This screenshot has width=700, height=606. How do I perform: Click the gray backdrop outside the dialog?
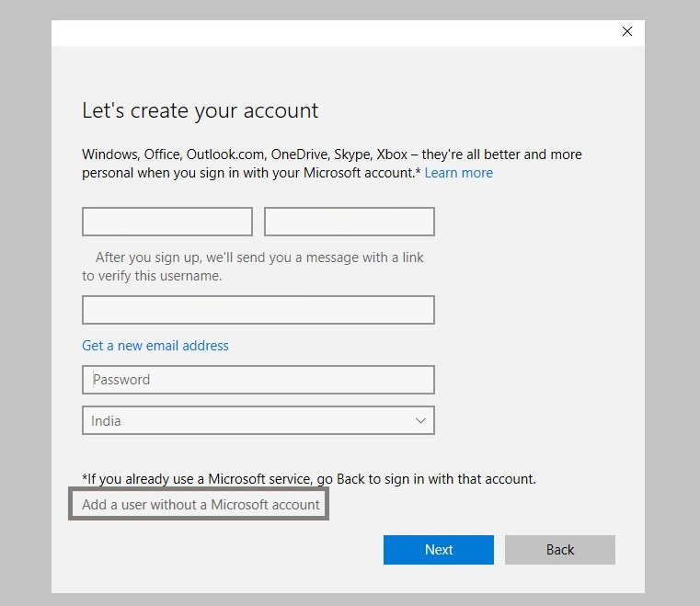pos(25,303)
